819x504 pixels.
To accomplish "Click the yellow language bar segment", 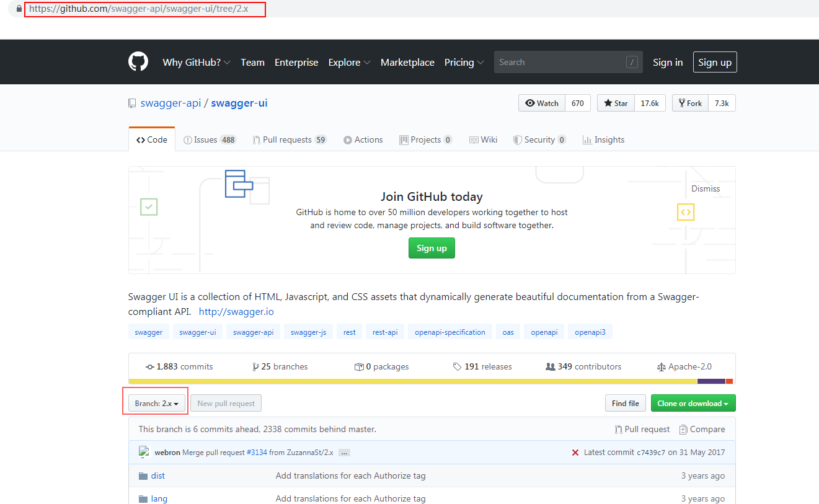I will [413, 381].
